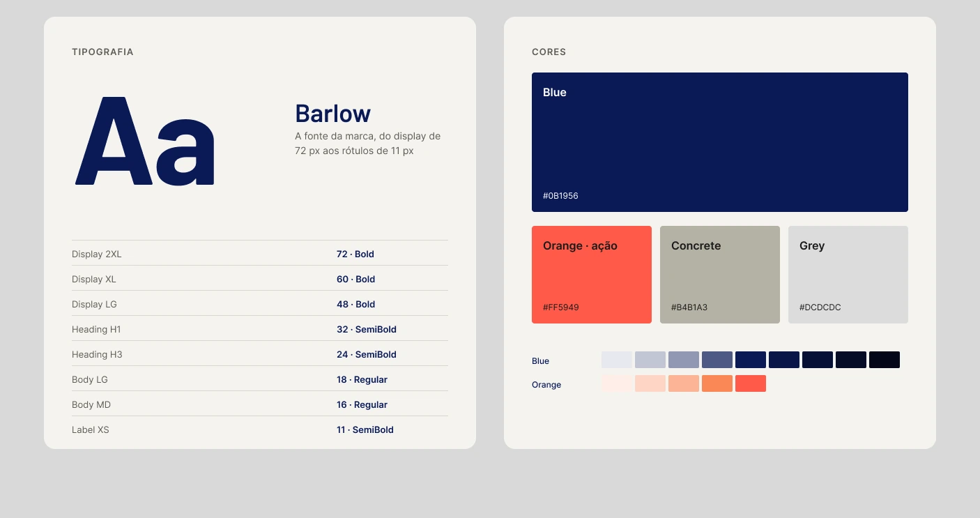This screenshot has height=518, width=980.
Task: Click the hex code #FF5949
Action: (x=561, y=307)
